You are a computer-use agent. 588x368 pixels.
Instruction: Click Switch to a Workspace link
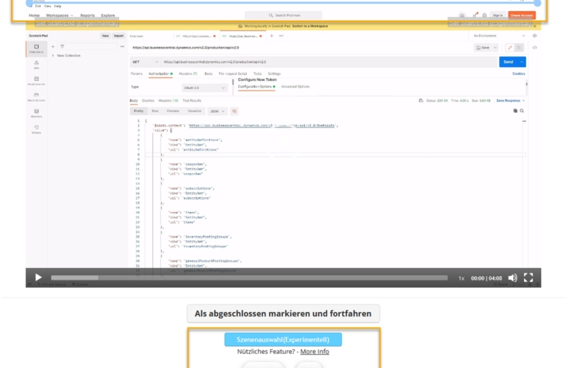310,26
